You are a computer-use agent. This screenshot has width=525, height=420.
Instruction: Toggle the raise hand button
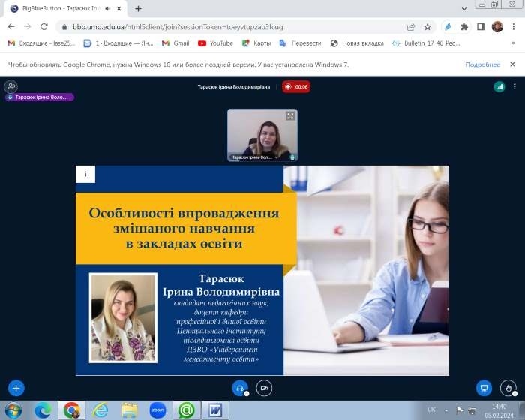click(508, 388)
